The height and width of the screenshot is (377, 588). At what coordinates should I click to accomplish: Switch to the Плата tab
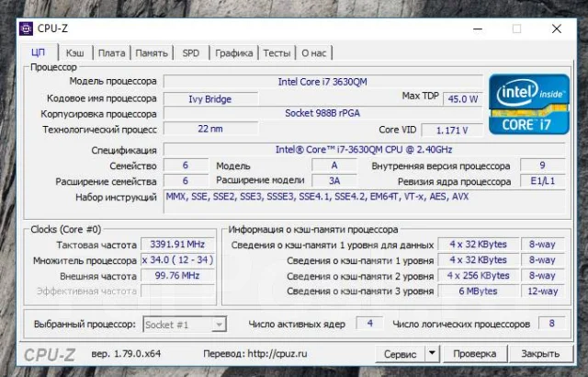[111, 53]
